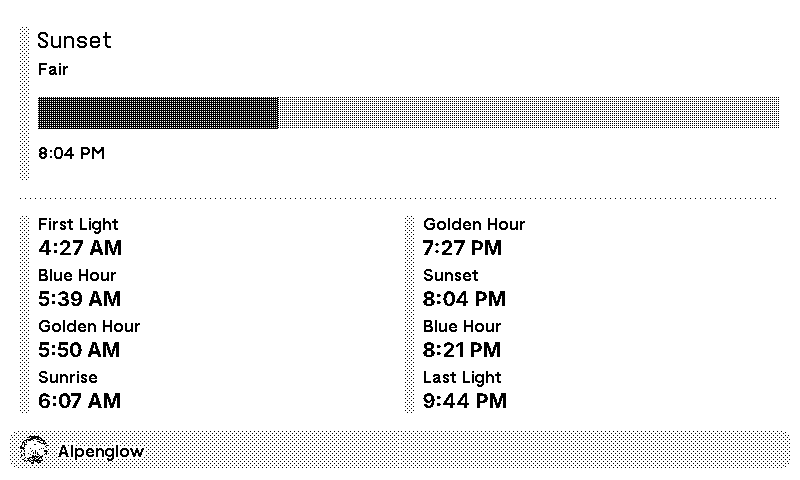The image size is (800, 480).
Task: Click the Sunset label in the evening list
Action: click(x=451, y=275)
